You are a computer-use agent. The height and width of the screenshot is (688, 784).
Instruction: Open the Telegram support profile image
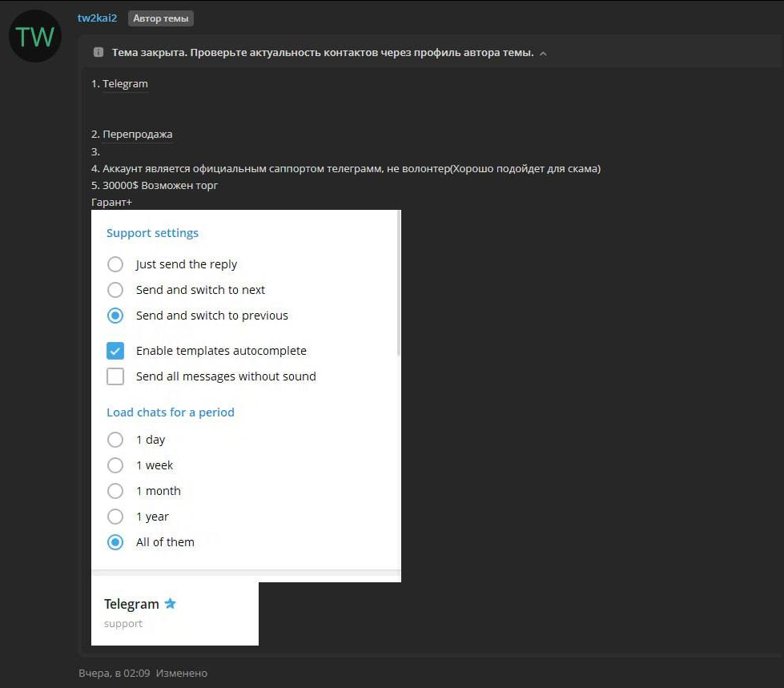pos(175,614)
